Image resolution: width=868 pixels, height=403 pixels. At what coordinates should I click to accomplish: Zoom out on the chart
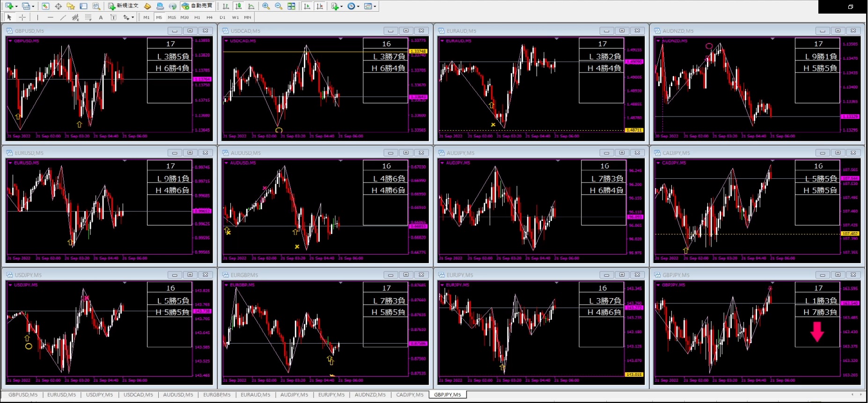pyautogui.click(x=279, y=6)
